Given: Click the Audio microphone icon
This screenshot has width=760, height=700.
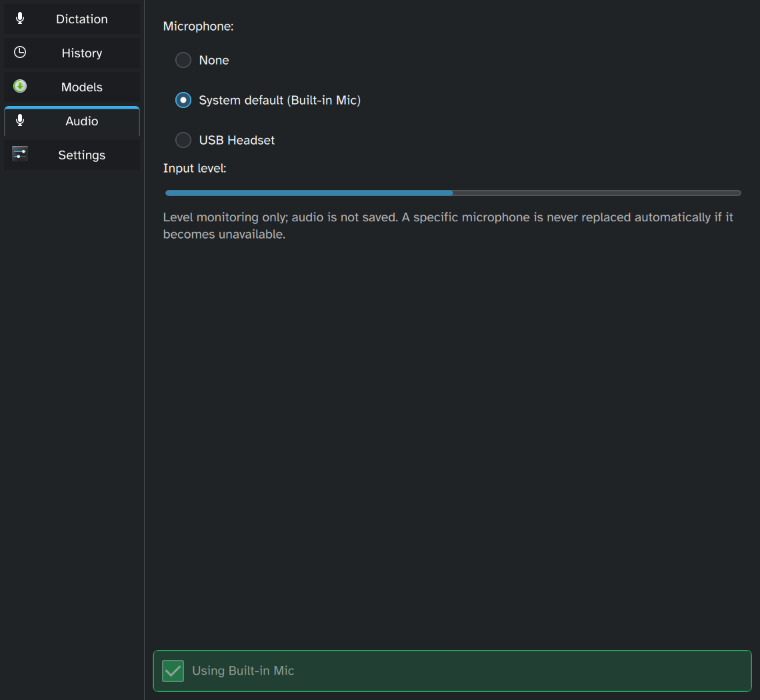Looking at the screenshot, I should pos(20,120).
